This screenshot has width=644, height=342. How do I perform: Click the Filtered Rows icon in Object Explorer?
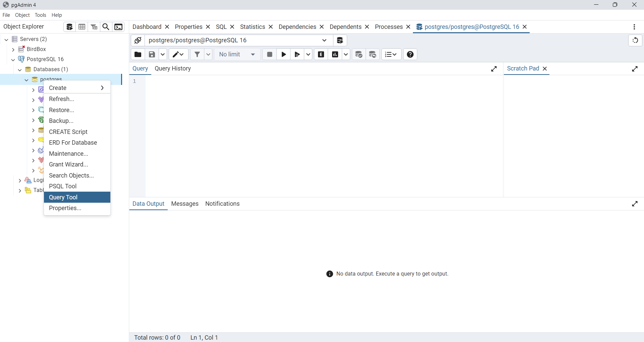pyautogui.click(x=94, y=27)
